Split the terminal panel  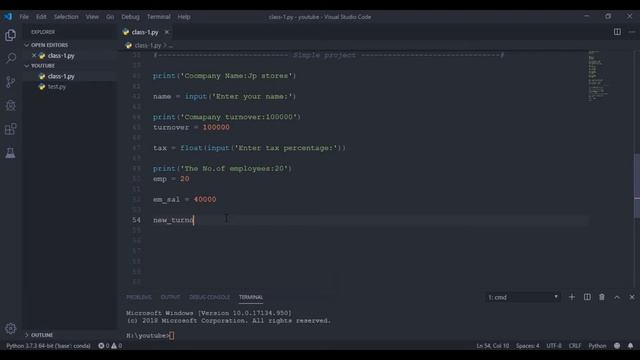(x=587, y=297)
